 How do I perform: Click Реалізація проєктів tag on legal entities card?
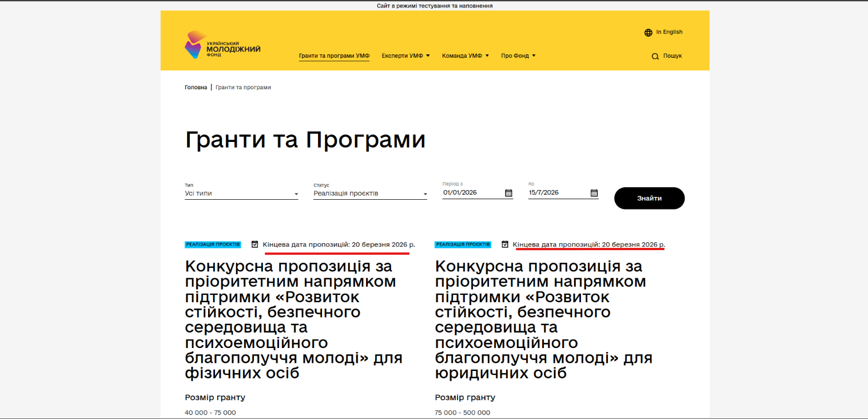(463, 244)
